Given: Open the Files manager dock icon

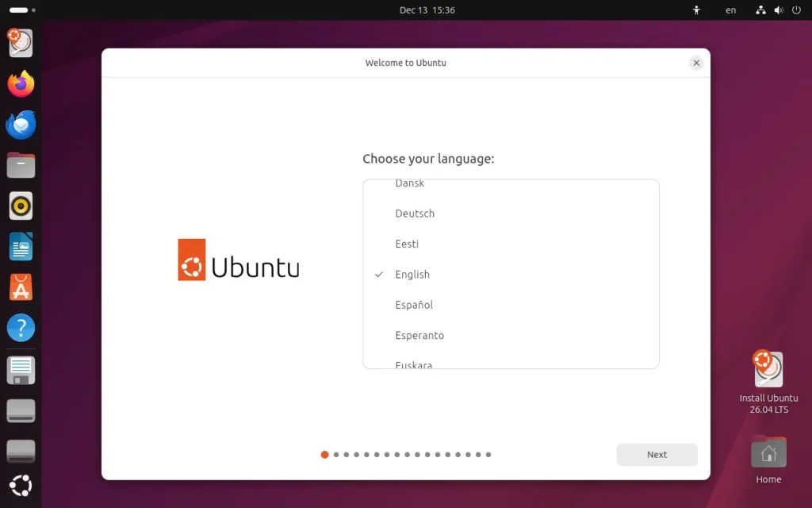Looking at the screenshot, I should click(21, 165).
